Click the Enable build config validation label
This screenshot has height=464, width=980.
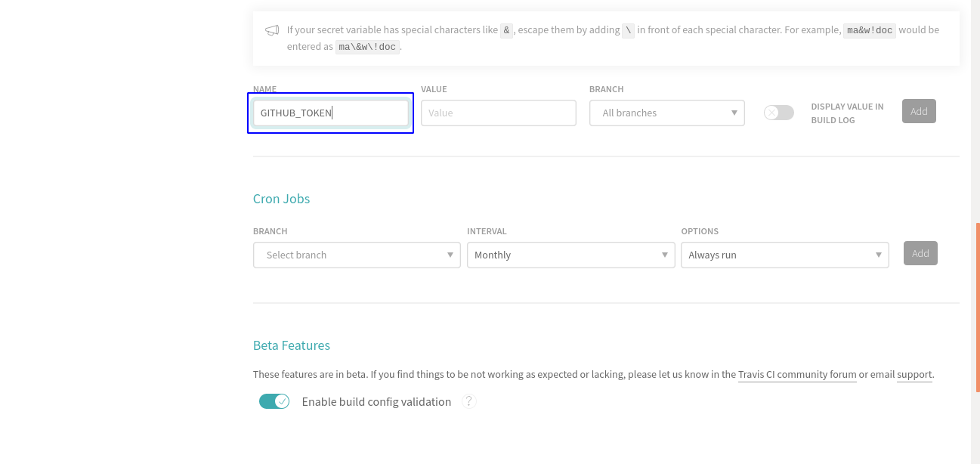pyautogui.click(x=376, y=402)
